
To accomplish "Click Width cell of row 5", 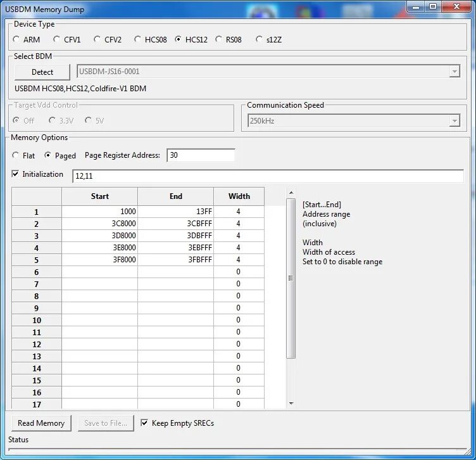I will tap(239, 260).
